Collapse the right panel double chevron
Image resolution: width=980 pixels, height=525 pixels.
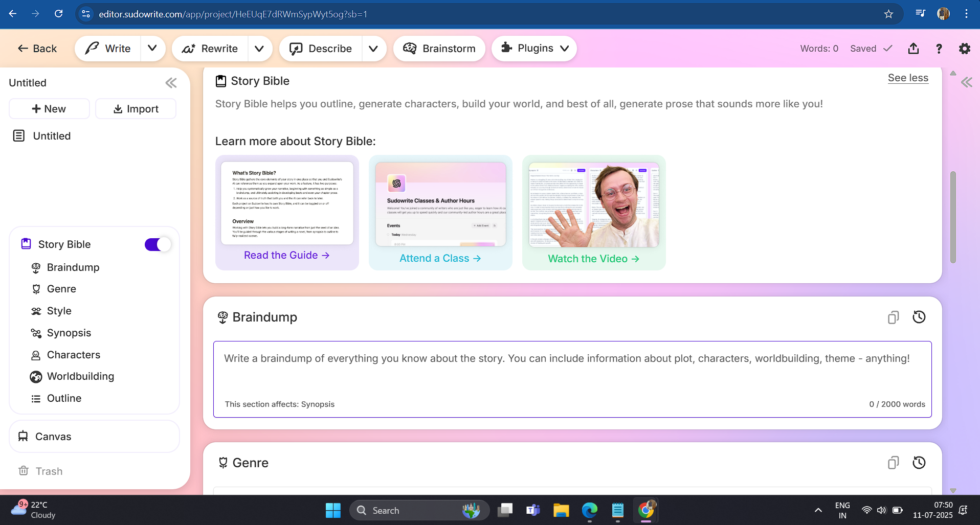click(x=966, y=82)
